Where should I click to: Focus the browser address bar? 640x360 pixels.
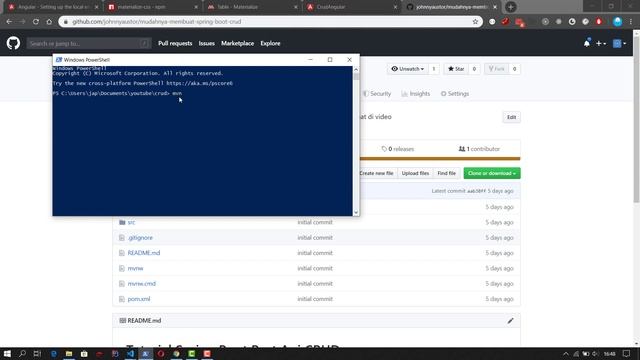(269, 22)
